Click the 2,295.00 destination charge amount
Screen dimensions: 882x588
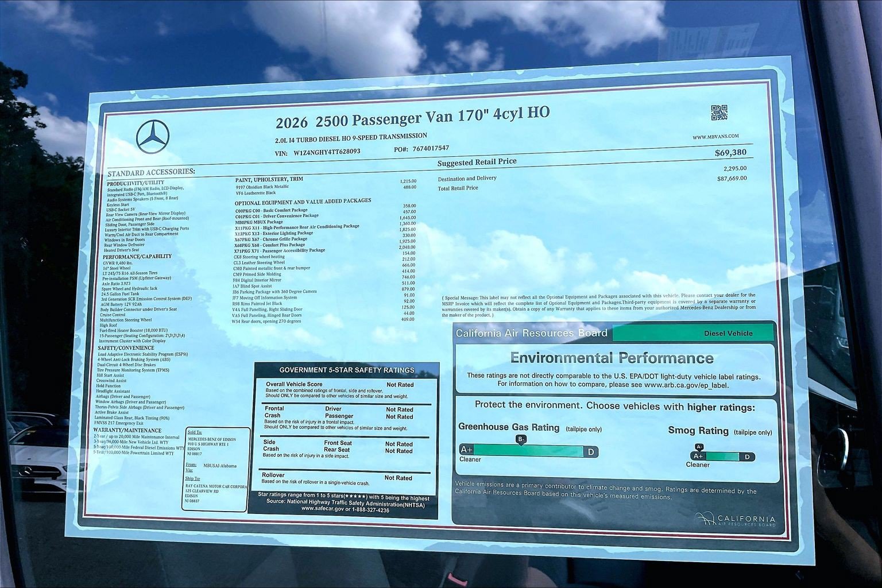(736, 168)
